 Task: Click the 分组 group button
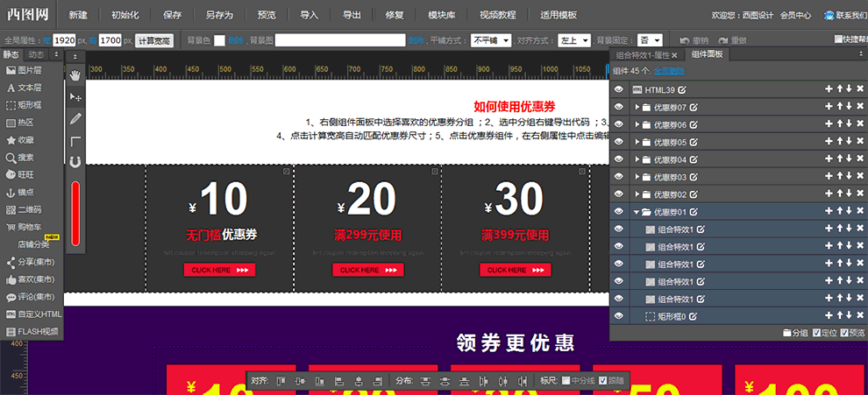(795, 333)
